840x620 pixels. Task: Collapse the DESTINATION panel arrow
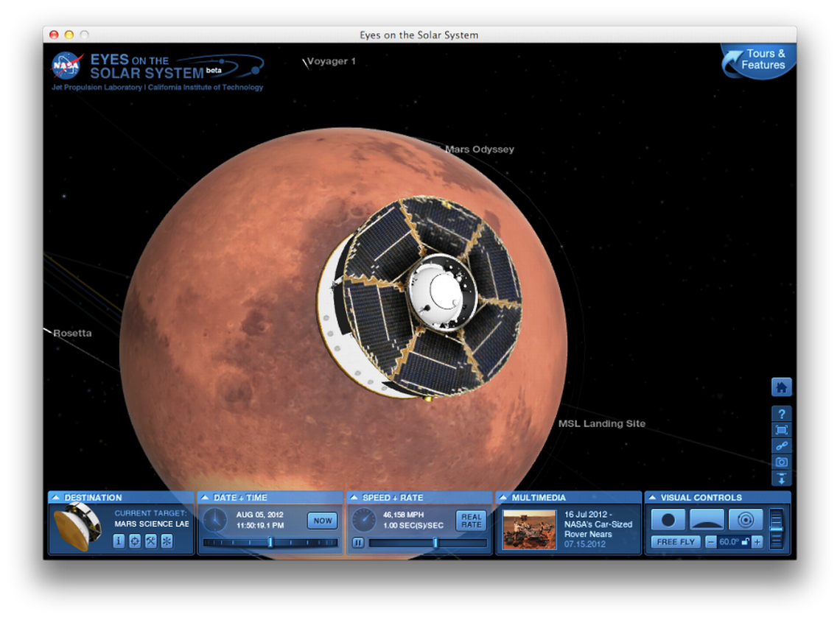click(55, 497)
